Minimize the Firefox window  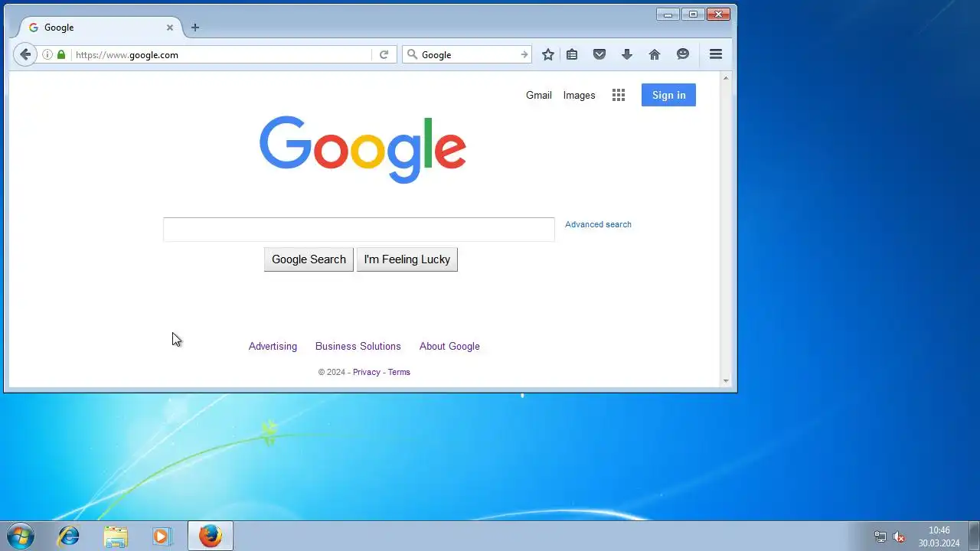point(668,14)
